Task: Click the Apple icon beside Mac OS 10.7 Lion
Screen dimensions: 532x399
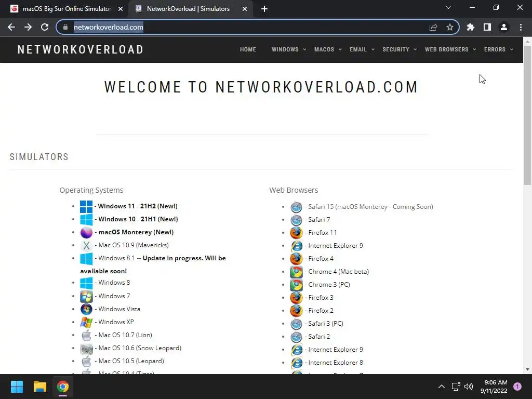Action: coord(86,335)
